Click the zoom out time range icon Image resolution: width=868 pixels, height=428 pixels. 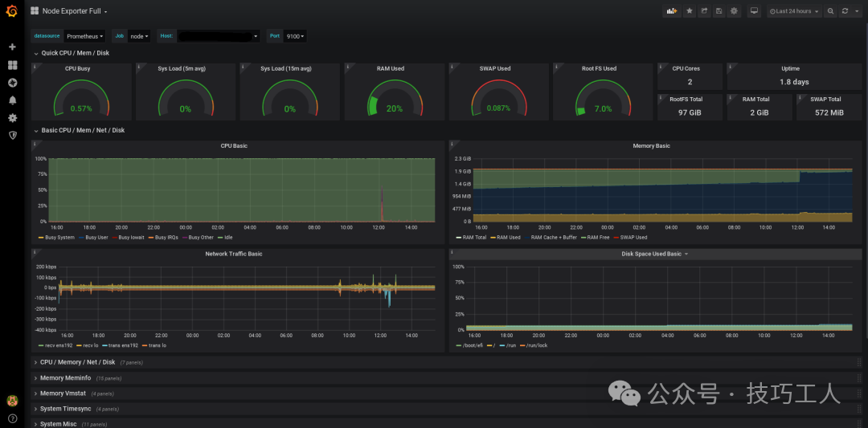831,11
